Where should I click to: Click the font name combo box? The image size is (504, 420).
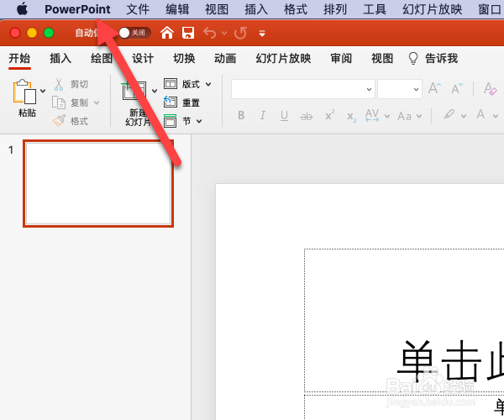(x=302, y=89)
